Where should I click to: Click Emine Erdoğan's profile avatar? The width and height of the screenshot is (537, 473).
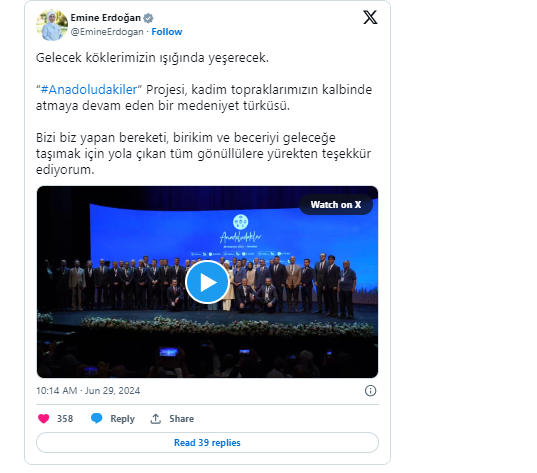[52, 25]
